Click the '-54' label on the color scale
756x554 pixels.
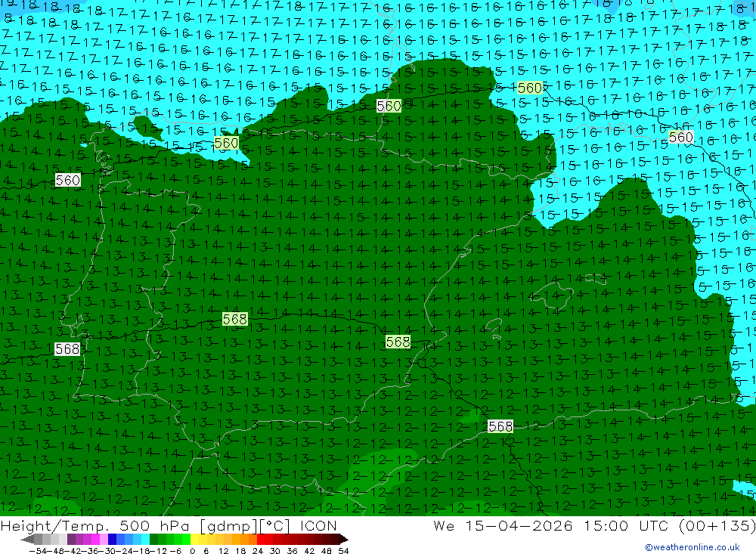38,551
